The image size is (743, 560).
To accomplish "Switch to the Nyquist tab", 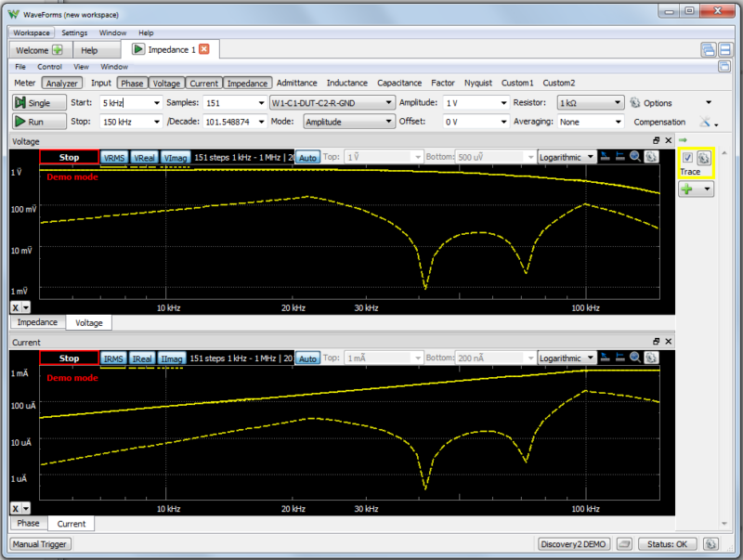I will [478, 83].
